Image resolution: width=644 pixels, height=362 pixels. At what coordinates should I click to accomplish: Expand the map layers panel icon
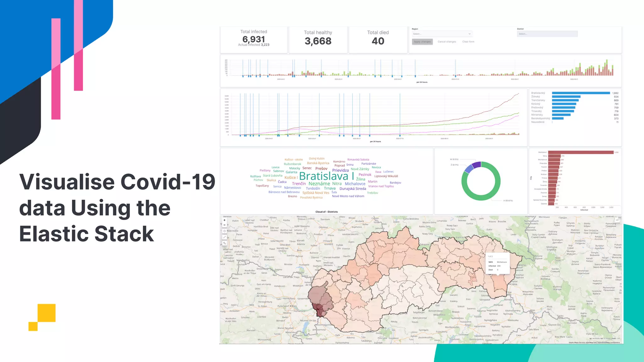pyautogui.click(x=617, y=220)
